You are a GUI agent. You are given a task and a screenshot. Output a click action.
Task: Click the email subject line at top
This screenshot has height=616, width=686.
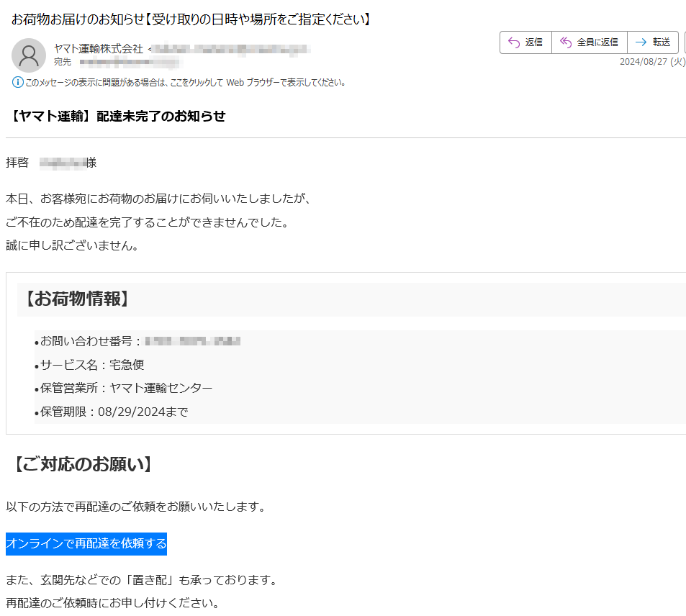[x=192, y=19]
